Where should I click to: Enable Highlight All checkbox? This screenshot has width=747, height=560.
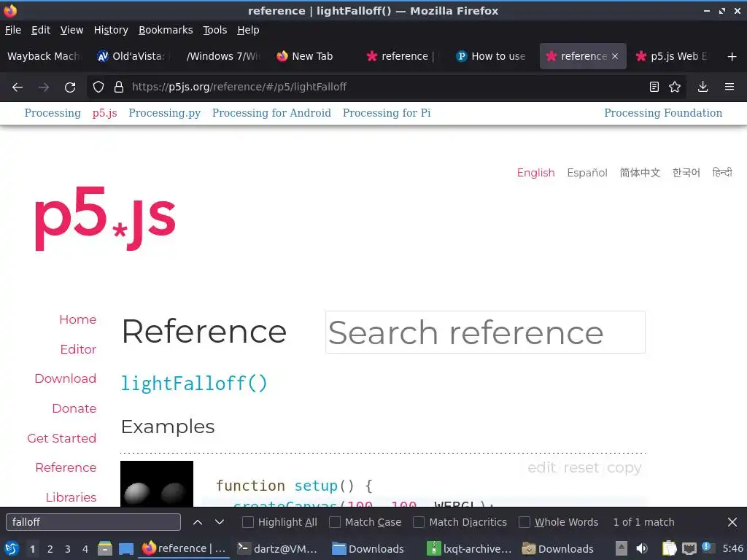[248, 522]
